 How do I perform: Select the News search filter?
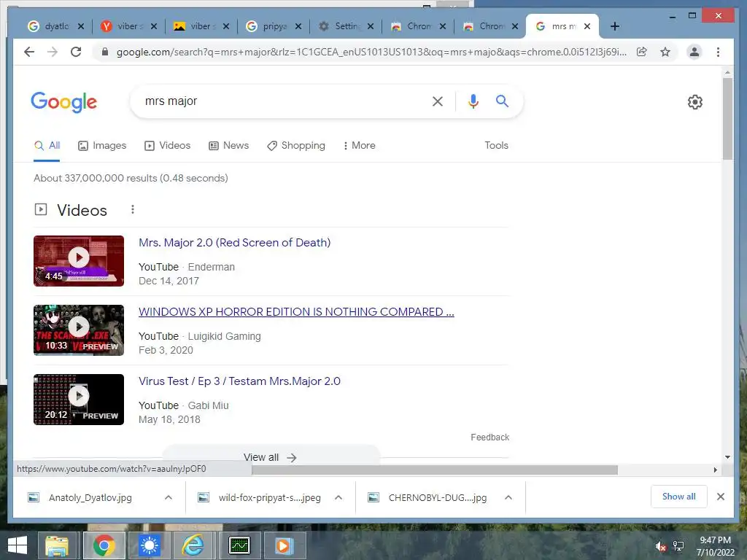pos(228,145)
